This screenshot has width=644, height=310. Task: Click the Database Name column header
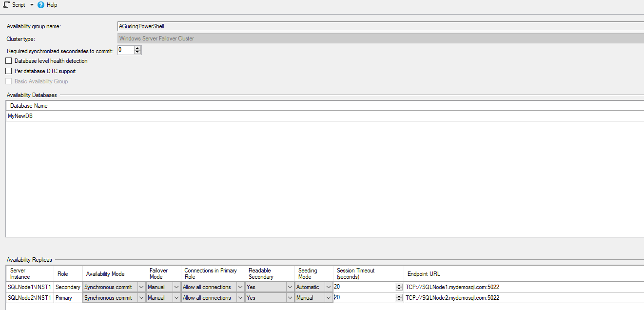point(29,106)
